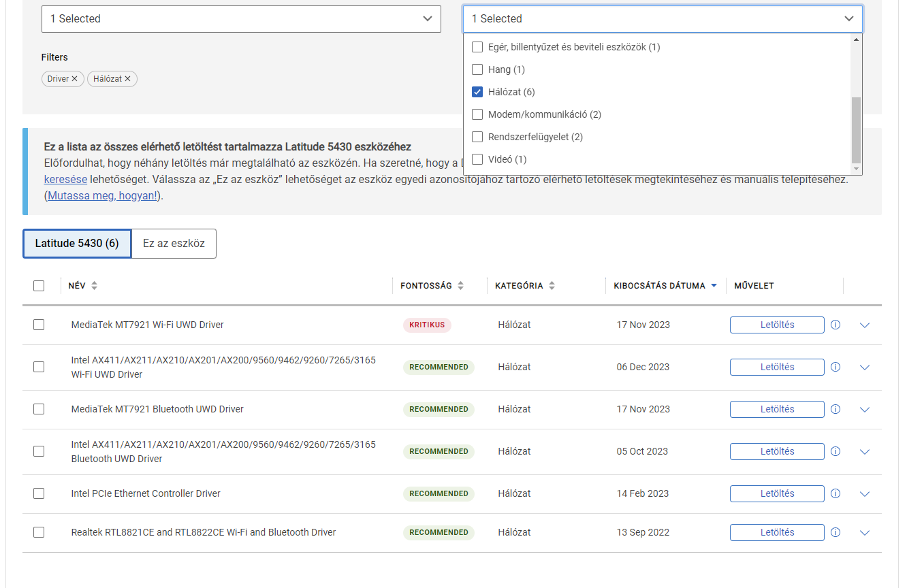Viewport: 907px width, 588px height.
Task: Open the 'Mutassa meg, hogyan!' link
Action: [x=102, y=196]
